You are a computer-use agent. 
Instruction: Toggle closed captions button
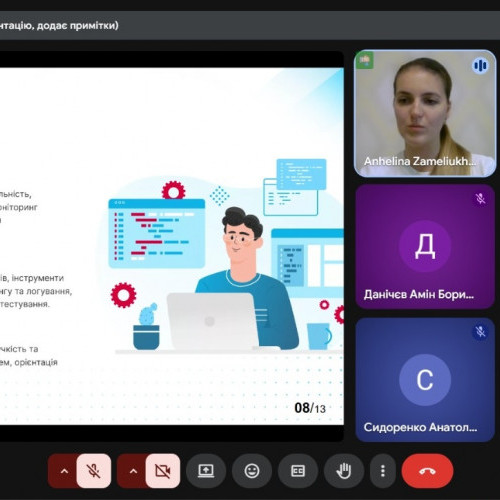298,471
